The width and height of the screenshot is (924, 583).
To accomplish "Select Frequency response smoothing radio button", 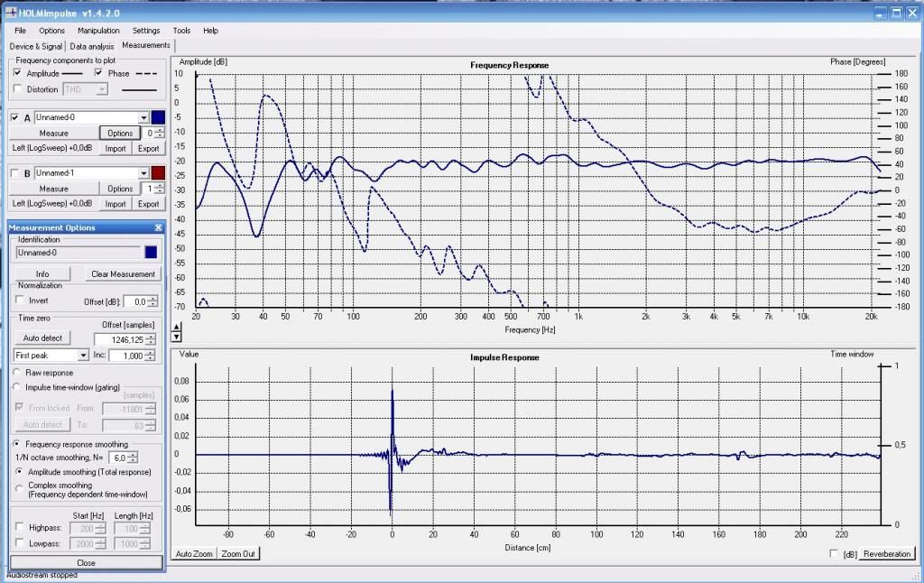I will [x=17, y=444].
